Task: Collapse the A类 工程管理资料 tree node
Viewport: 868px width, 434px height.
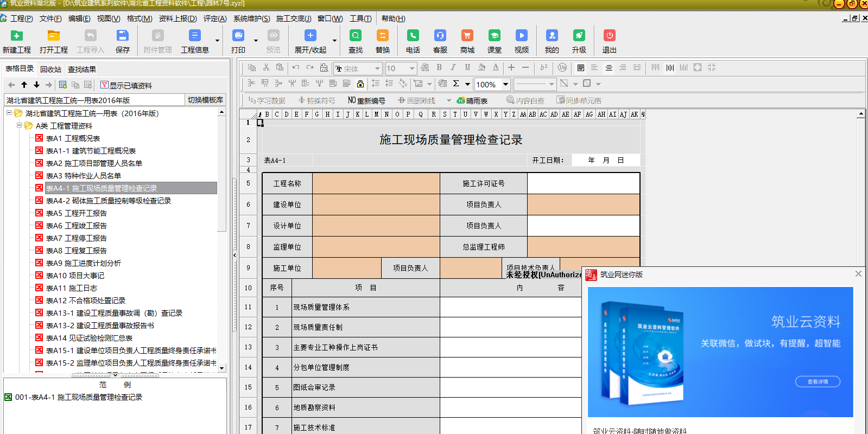Action: pyautogui.click(x=20, y=125)
